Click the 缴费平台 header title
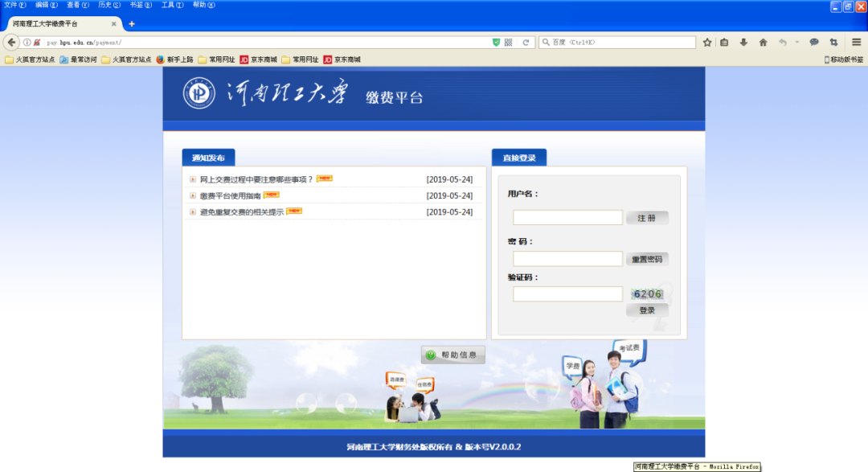 click(x=394, y=97)
